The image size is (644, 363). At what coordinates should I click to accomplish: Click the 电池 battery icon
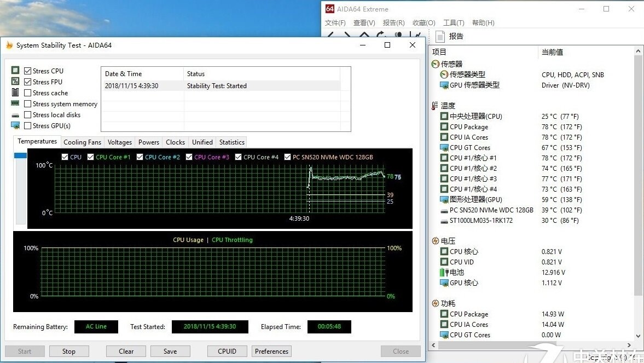444,272
